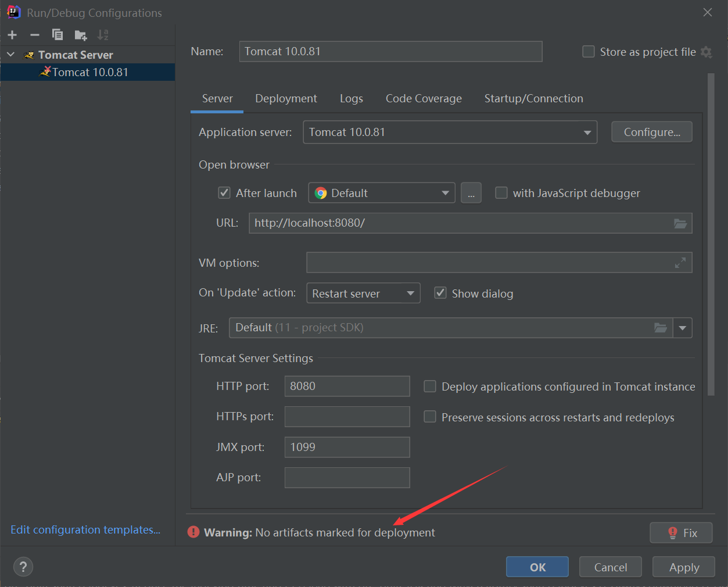
Task: Browse for JRE with folder icon
Action: click(661, 328)
